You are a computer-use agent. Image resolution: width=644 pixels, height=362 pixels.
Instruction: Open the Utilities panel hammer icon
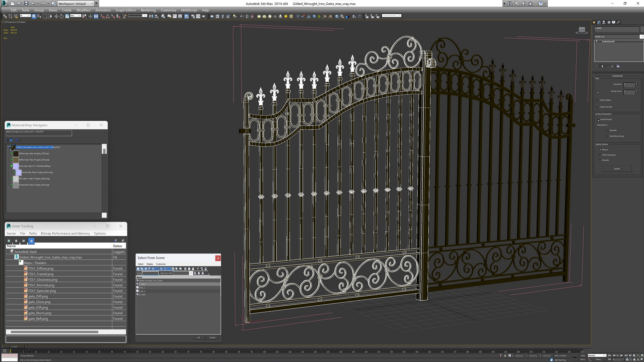pyautogui.click(x=619, y=22)
